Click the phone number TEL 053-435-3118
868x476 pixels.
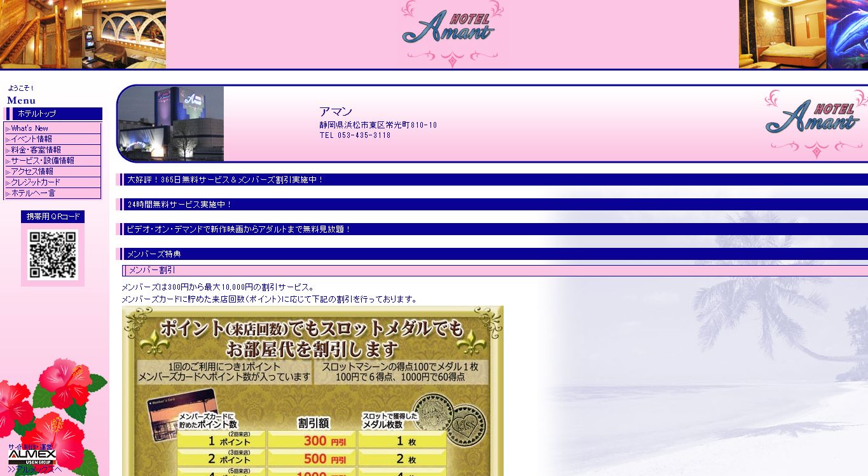(355, 135)
